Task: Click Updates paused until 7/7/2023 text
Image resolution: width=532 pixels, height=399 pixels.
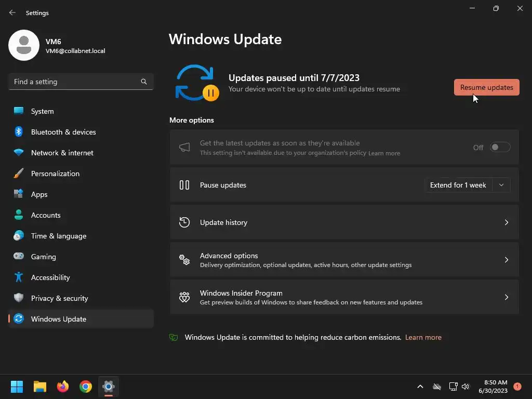Action: click(294, 78)
